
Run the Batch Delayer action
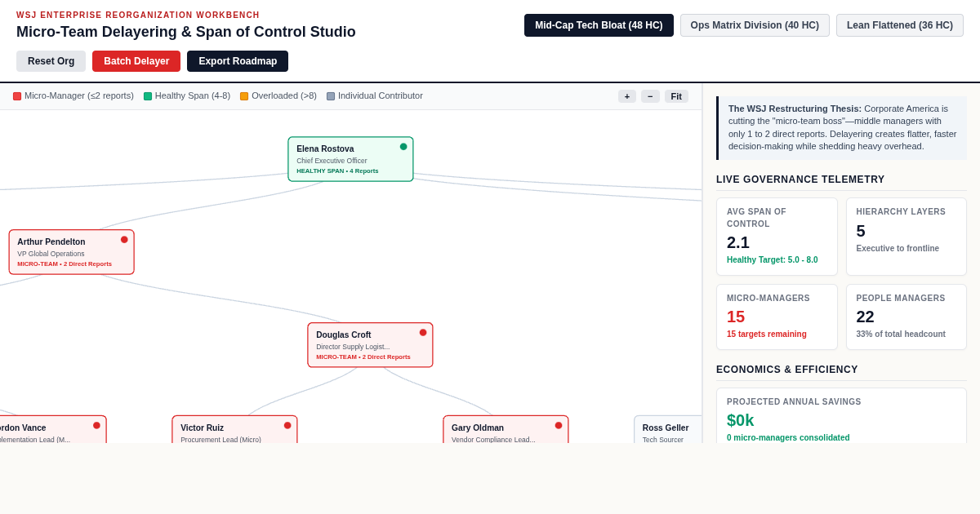coord(136,61)
